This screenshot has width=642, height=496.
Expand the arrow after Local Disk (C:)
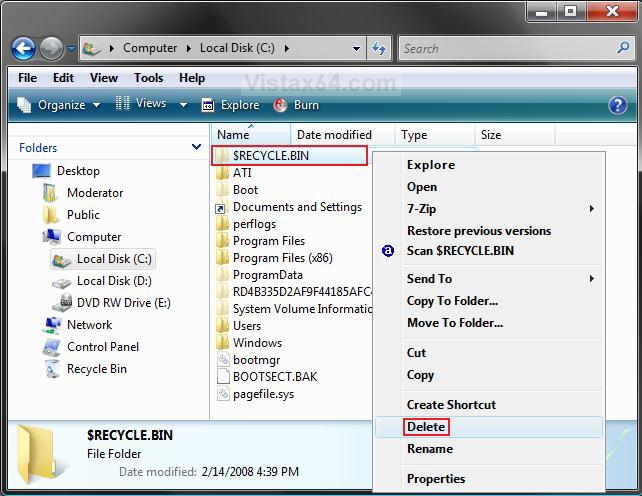(x=287, y=48)
